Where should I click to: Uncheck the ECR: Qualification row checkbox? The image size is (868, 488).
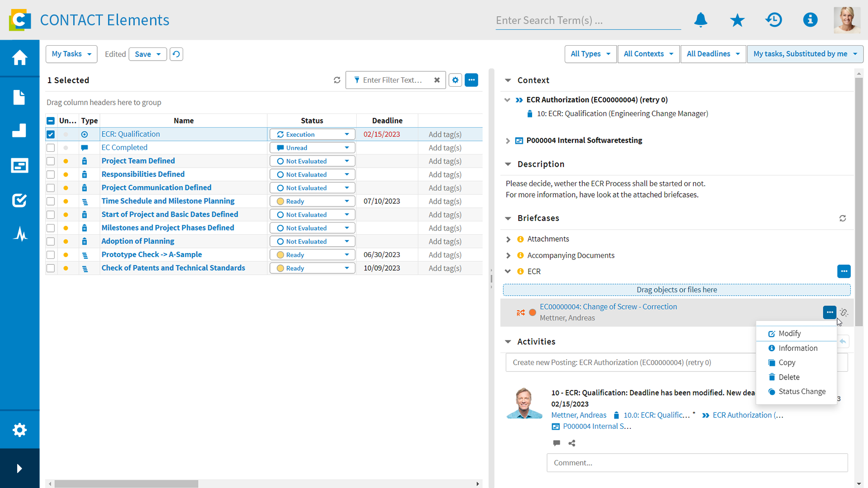pos(51,134)
